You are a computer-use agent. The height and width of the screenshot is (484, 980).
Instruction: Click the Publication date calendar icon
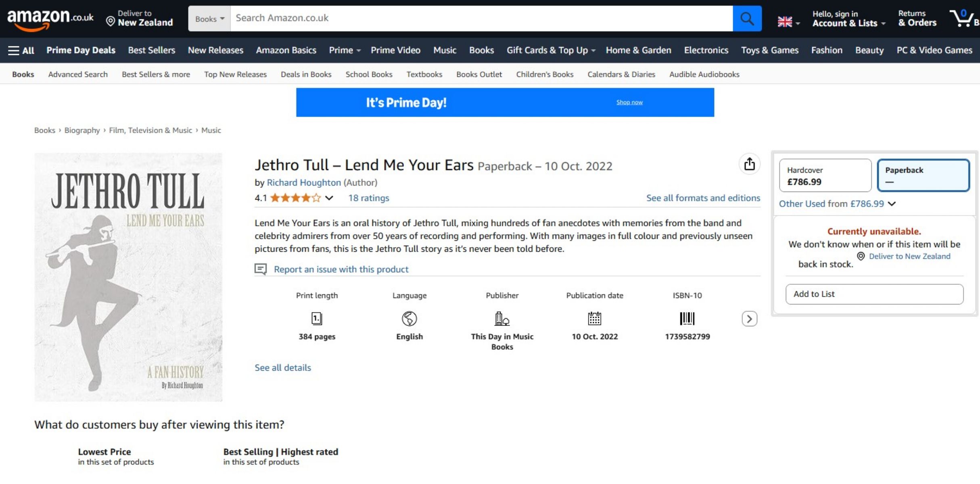594,319
